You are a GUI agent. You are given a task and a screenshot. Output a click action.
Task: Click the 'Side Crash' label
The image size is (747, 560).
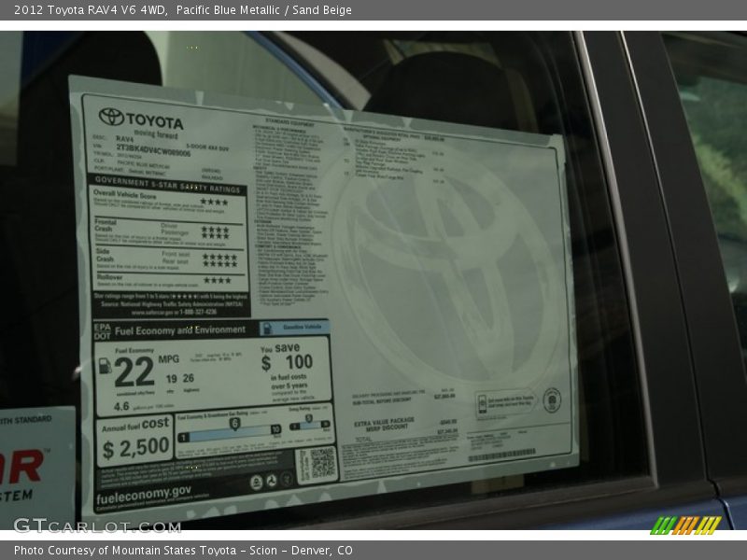point(105,255)
